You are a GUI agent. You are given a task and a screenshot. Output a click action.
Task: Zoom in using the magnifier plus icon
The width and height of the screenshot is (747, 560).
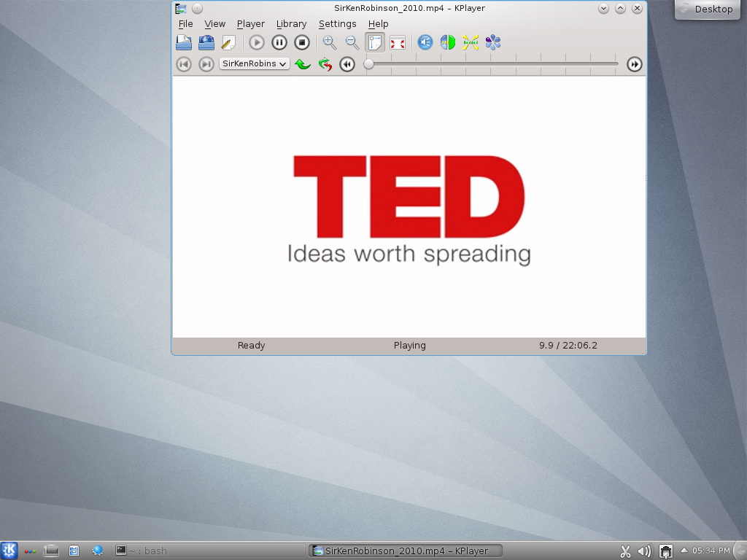pos(330,42)
